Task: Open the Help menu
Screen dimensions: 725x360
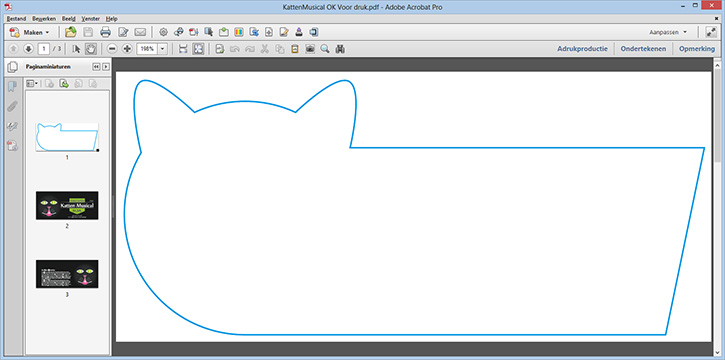Action: [111, 19]
